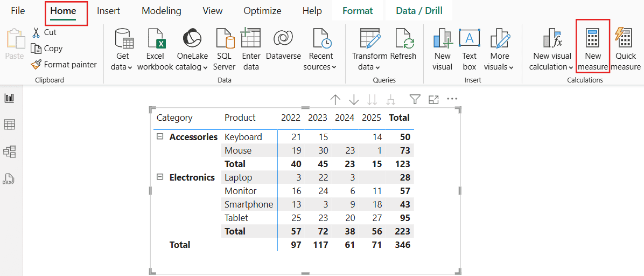Screen dimensions: 644x276
Task: Collapse the Electronics category row
Action: tap(160, 177)
